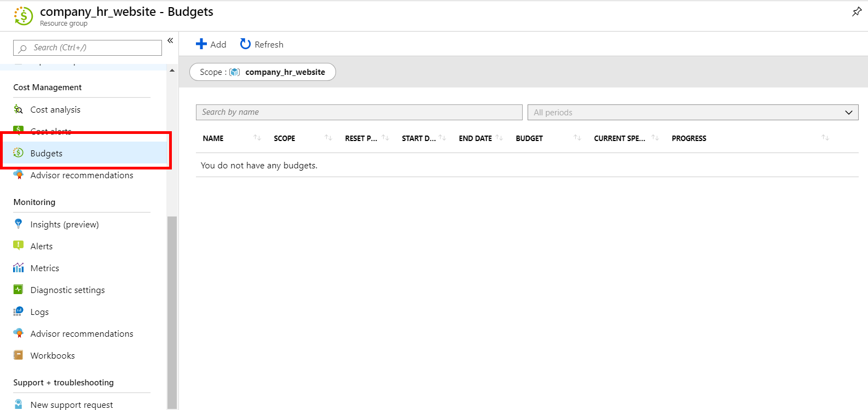Viewport: 868px width, 410px height.
Task: Click the Add plus icon
Action: click(x=201, y=44)
